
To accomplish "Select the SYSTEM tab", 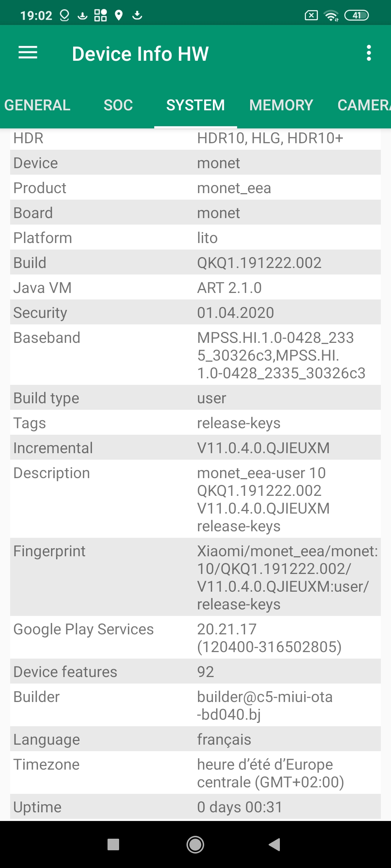I will tap(195, 105).
